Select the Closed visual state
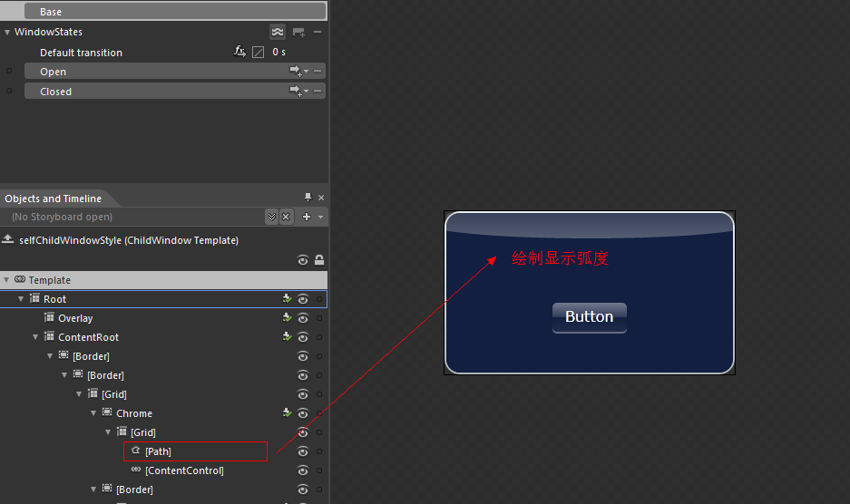 (x=55, y=92)
